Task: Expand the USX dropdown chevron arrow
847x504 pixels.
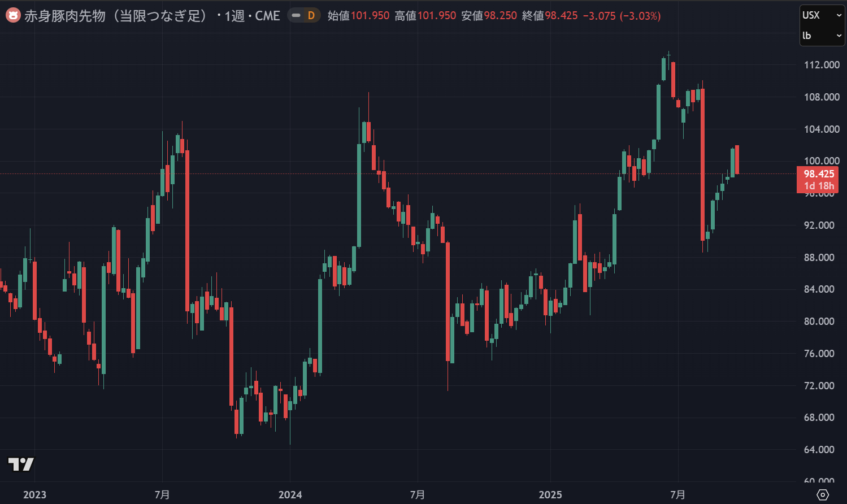Action: (838, 15)
